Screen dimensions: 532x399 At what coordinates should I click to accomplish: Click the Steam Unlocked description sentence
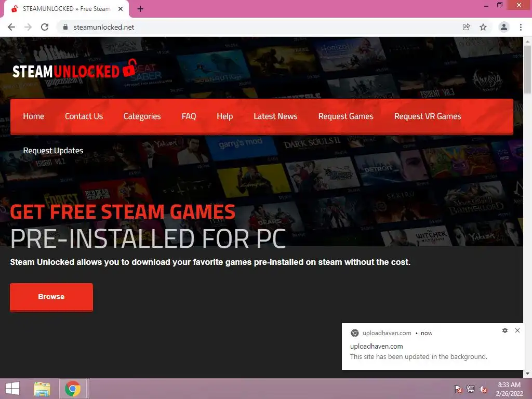click(x=210, y=262)
